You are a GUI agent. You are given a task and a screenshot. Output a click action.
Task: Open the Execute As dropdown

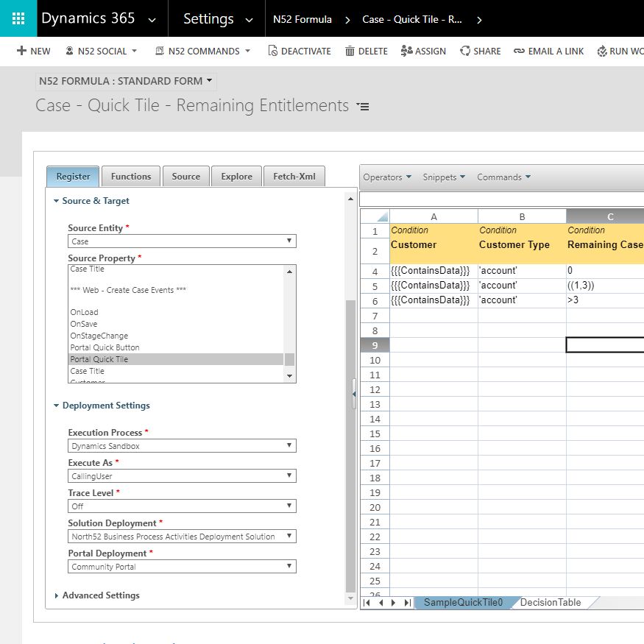click(x=182, y=475)
